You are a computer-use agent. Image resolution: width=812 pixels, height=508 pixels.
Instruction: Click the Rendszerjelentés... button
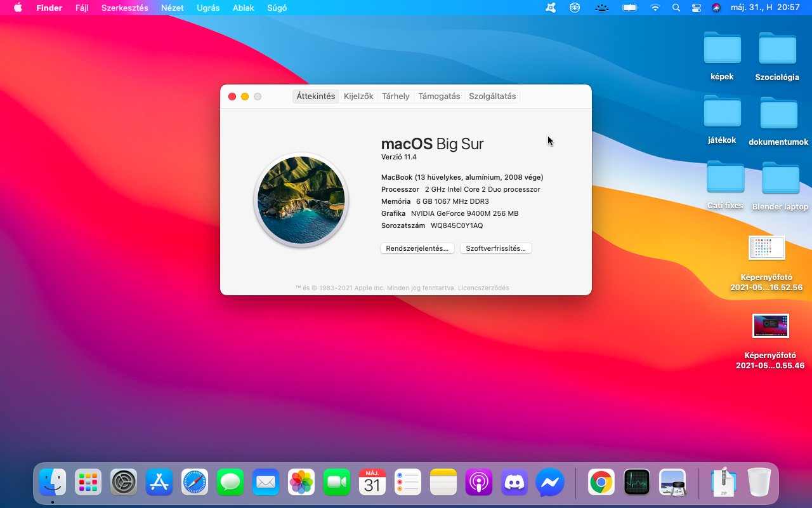(417, 248)
